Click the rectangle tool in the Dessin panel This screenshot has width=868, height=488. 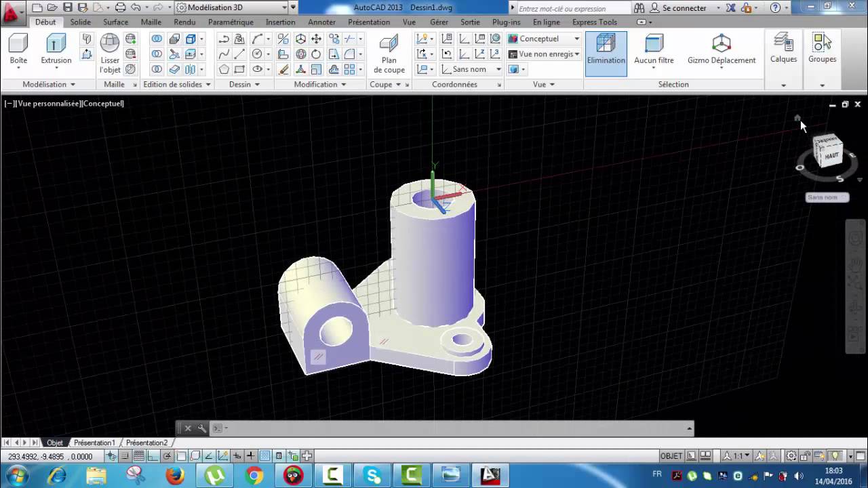click(x=240, y=69)
